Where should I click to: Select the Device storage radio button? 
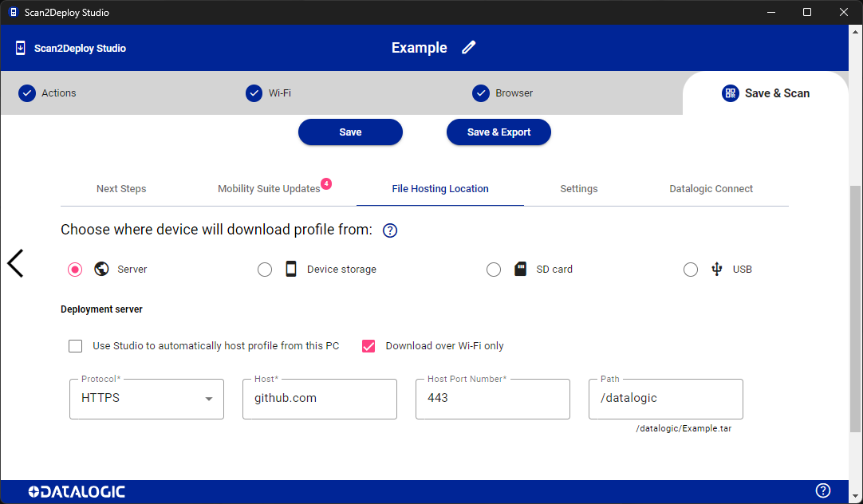click(x=265, y=269)
